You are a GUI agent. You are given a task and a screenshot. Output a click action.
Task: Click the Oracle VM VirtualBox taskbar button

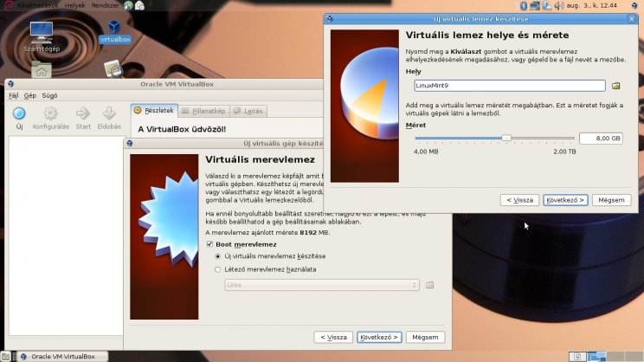63,356
